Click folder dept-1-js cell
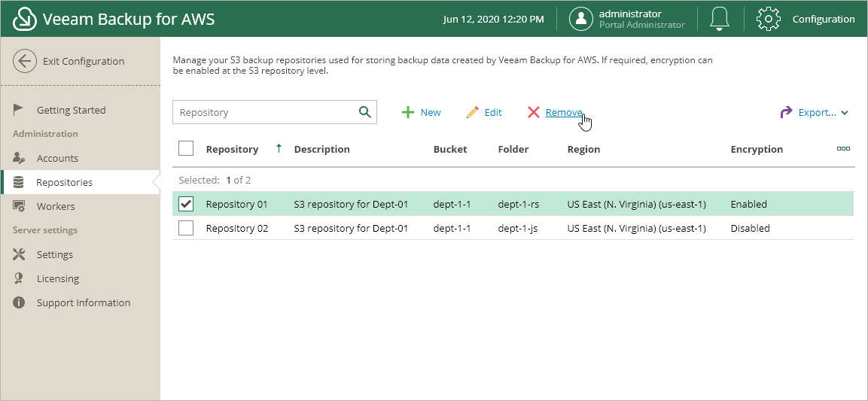 point(518,228)
